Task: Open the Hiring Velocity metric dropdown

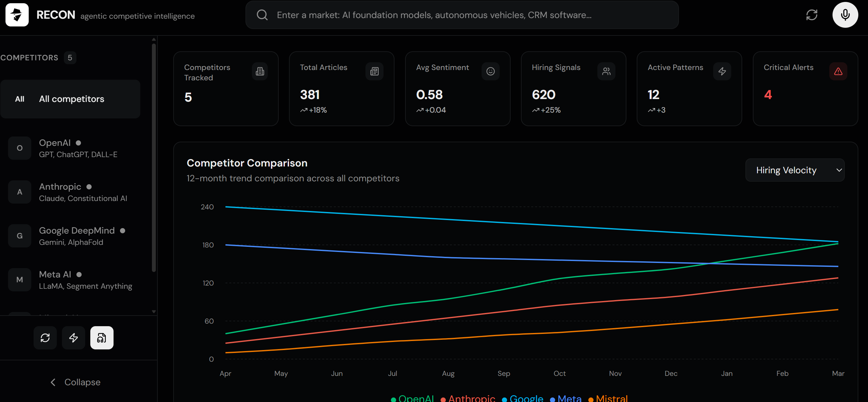Action: click(794, 170)
